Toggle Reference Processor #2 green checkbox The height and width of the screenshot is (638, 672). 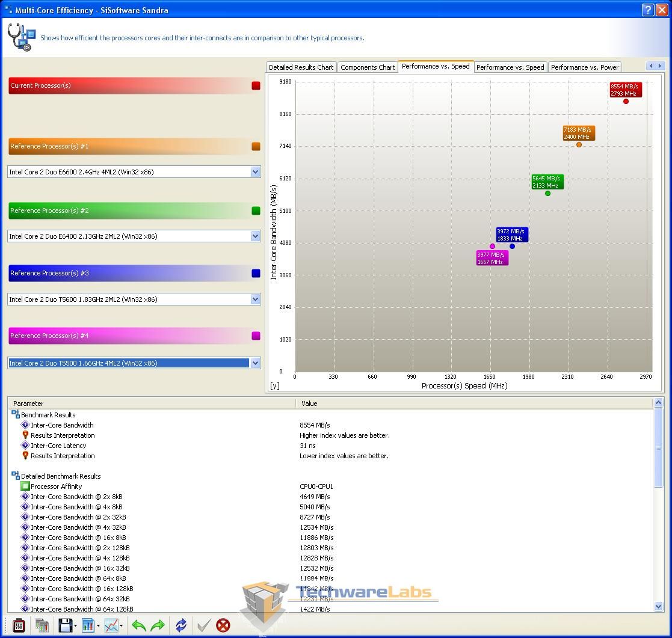click(256, 210)
